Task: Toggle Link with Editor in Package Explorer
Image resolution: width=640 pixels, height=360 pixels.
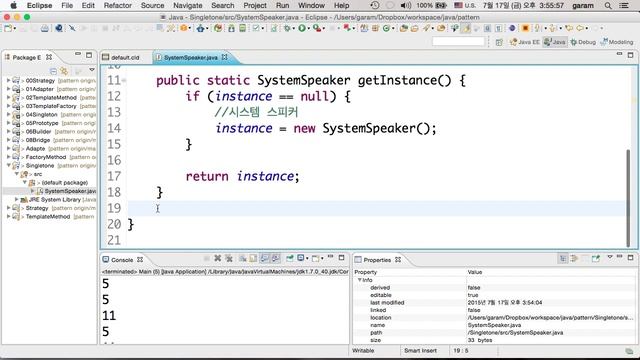Action: [x=64, y=71]
